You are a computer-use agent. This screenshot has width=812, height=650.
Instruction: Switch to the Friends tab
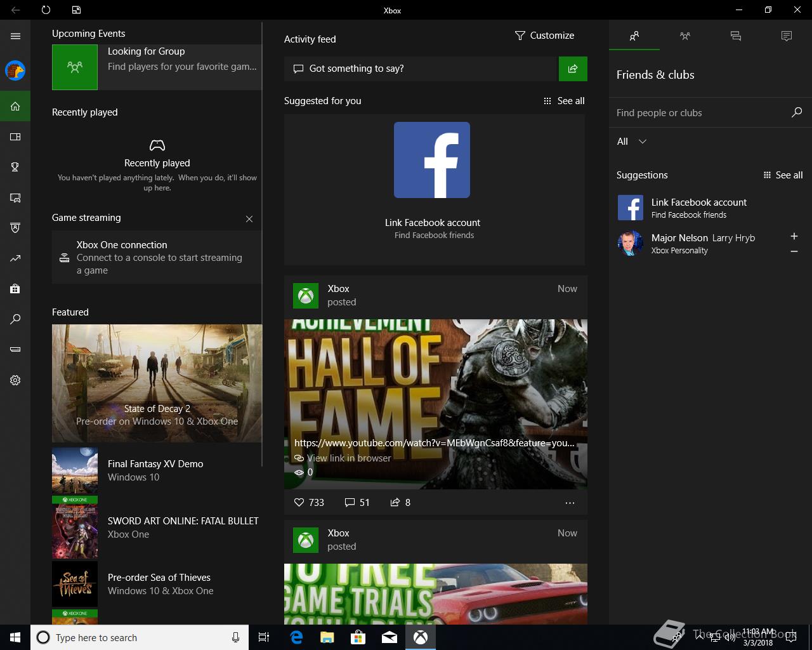634,36
